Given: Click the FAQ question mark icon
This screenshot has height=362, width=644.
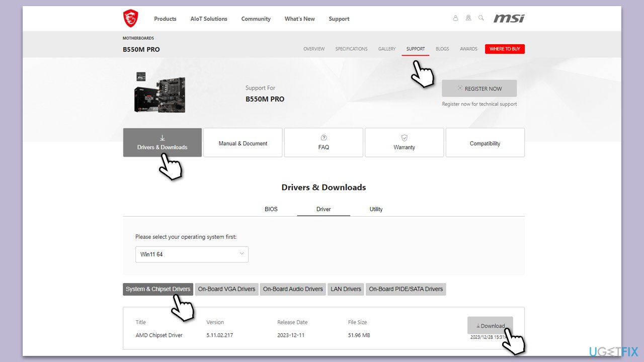Looking at the screenshot, I should point(324,138).
